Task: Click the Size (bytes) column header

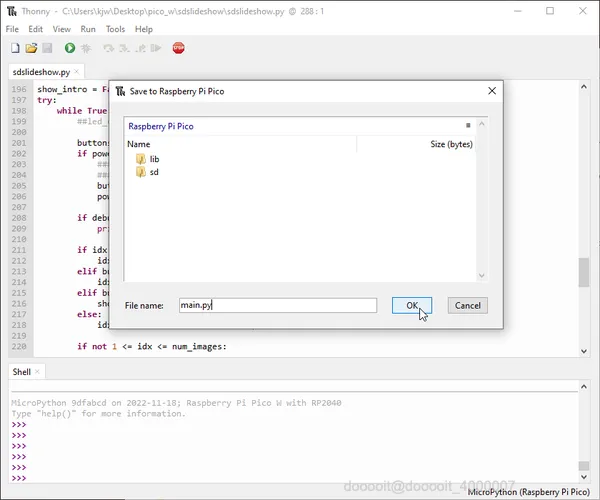Action: coord(416,144)
